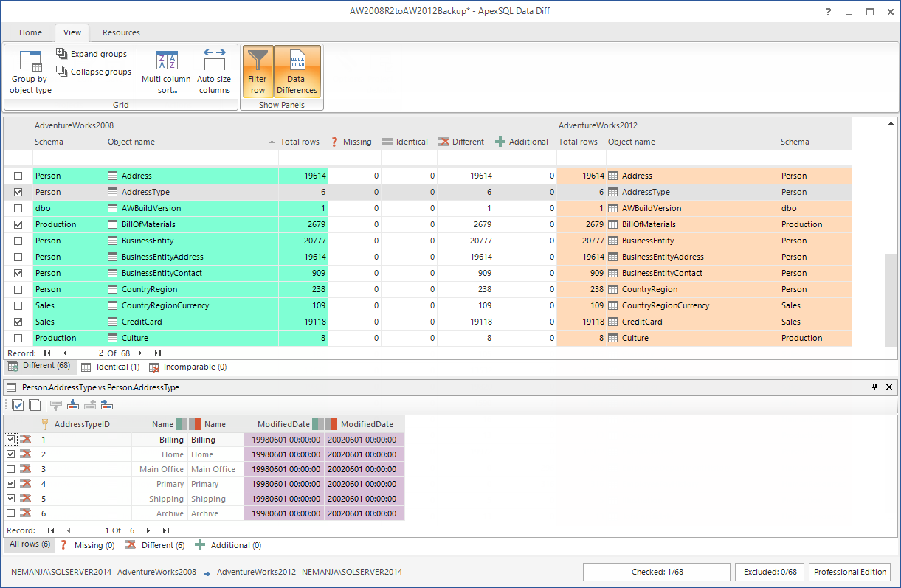The height and width of the screenshot is (588, 901).
Task: Click uncheck all rows icon in differences toolbar
Action: tap(34, 404)
